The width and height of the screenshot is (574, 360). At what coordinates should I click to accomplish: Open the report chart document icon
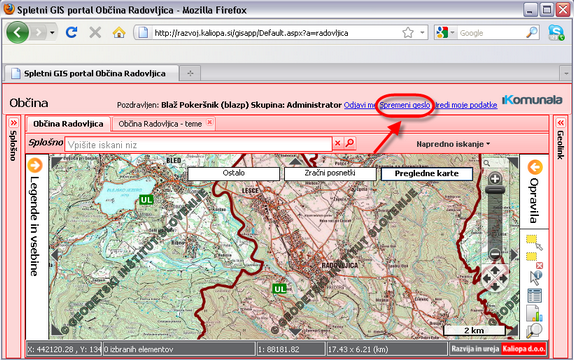coord(534,313)
